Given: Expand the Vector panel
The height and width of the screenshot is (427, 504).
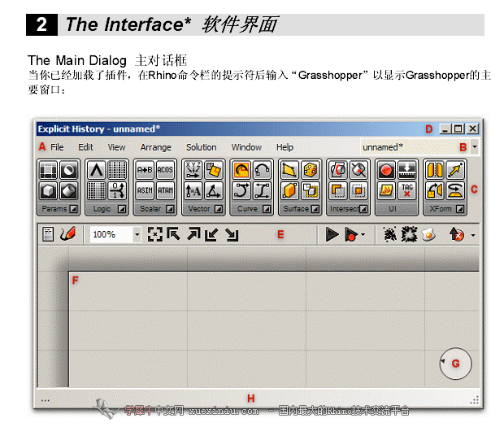Looking at the screenshot, I should 219,209.
